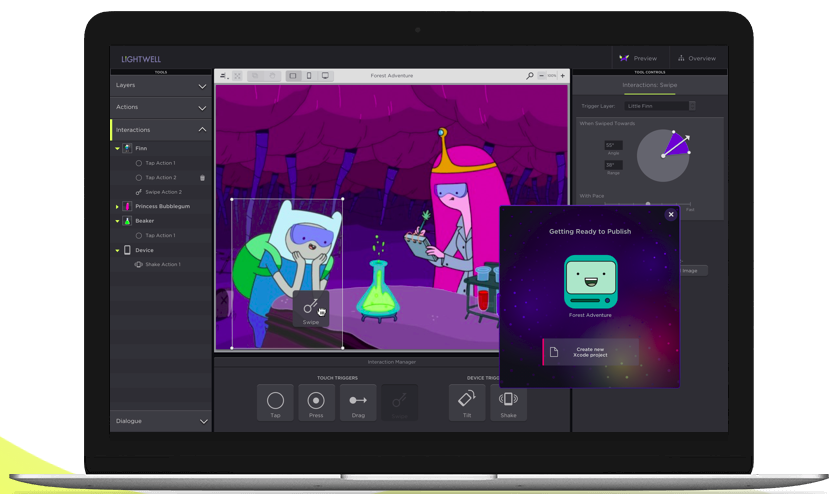Collapse the Interactions panel

pos(160,130)
